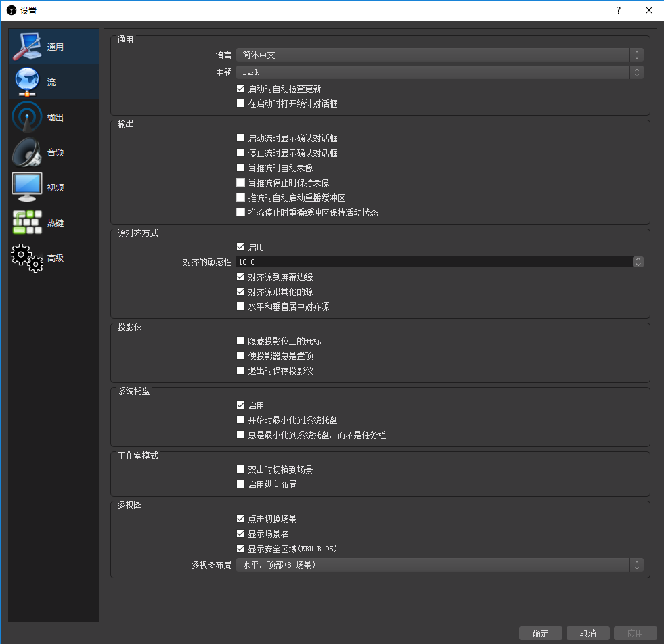Open the 音频 (Audio) speaker icon
The width and height of the screenshot is (664, 644).
27,152
